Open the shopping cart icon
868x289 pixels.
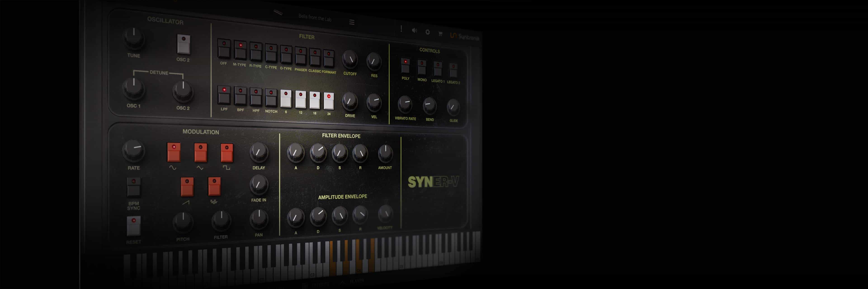pos(440,33)
